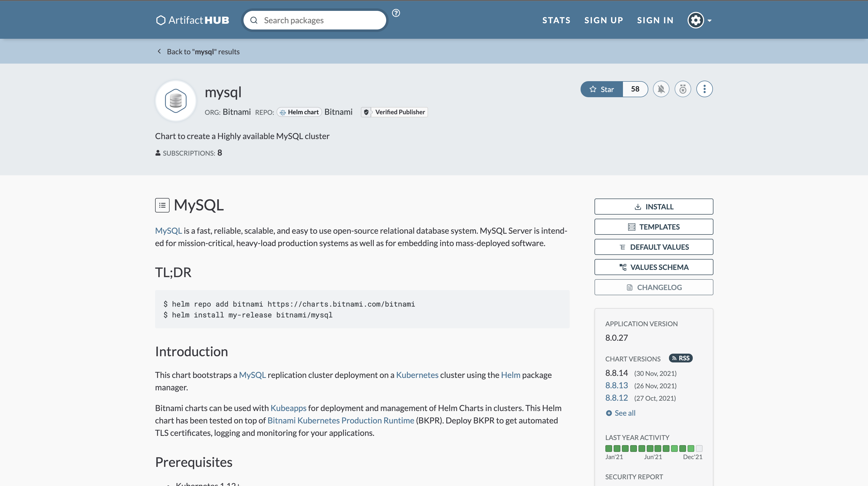The height and width of the screenshot is (486, 868).
Task: Click the LAST YEAR ACTIVITY label
Action: [637, 437]
